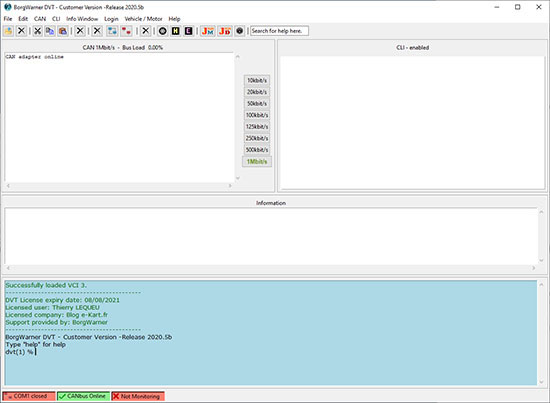Click the dark round icon beside the search box
Viewport: 550px width, 403px height.
coord(240,31)
